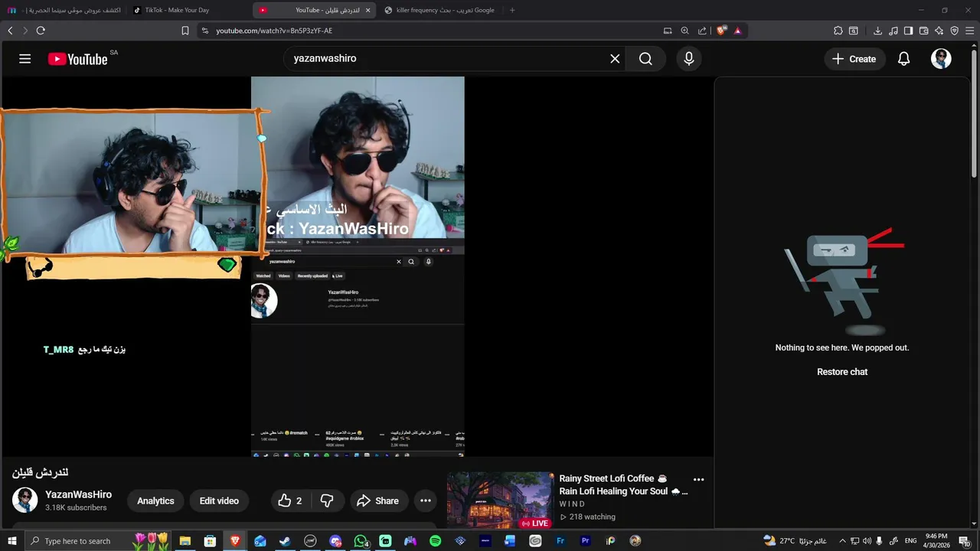This screenshot has width=980, height=551.
Task: Click the WIND channel name
Action: [572, 504]
